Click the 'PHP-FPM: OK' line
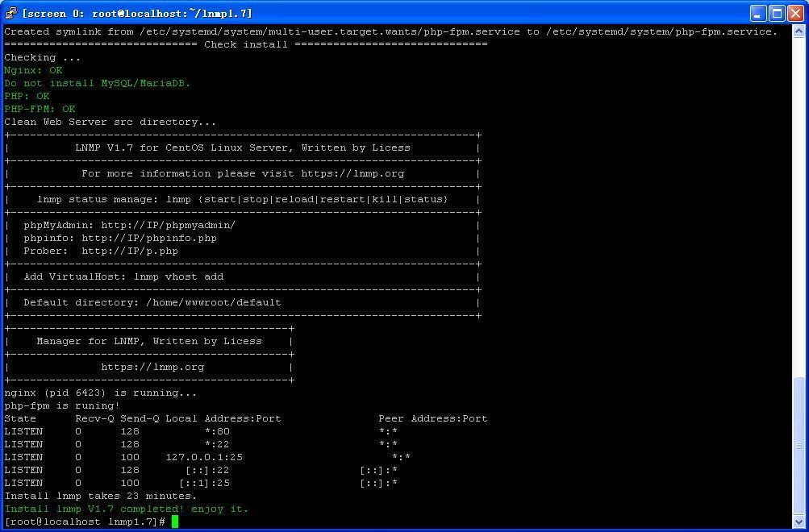The height and width of the screenshot is (532, 809). pos(40,109)
